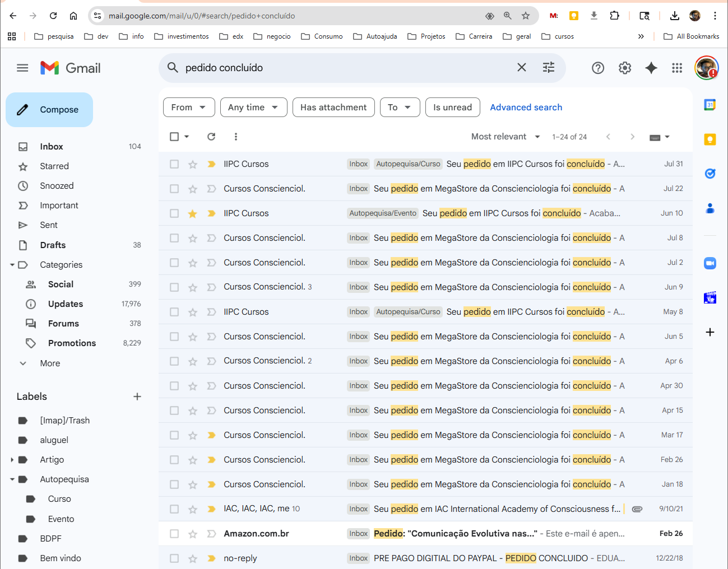Collapse the Categories section
The image size is (728, 569).
pos(12,265)
